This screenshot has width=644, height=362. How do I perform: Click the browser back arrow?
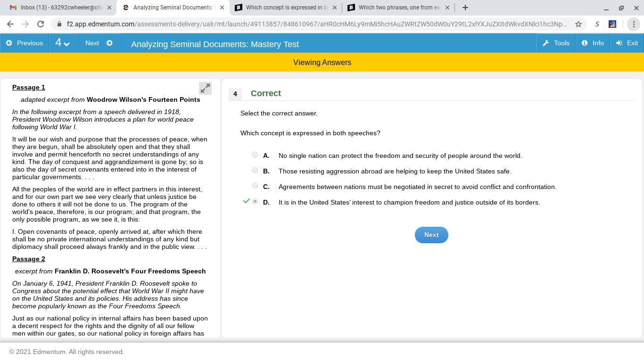pos(10,24)
